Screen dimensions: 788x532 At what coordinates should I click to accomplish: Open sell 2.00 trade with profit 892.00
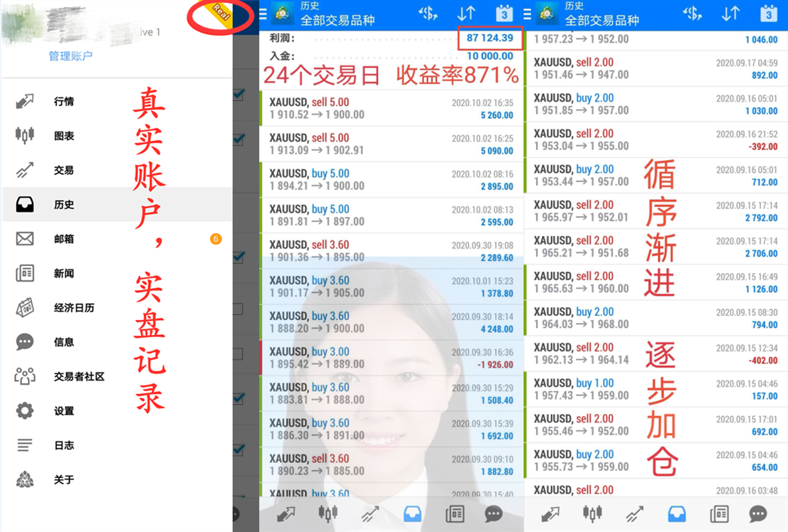click(656, 68)
